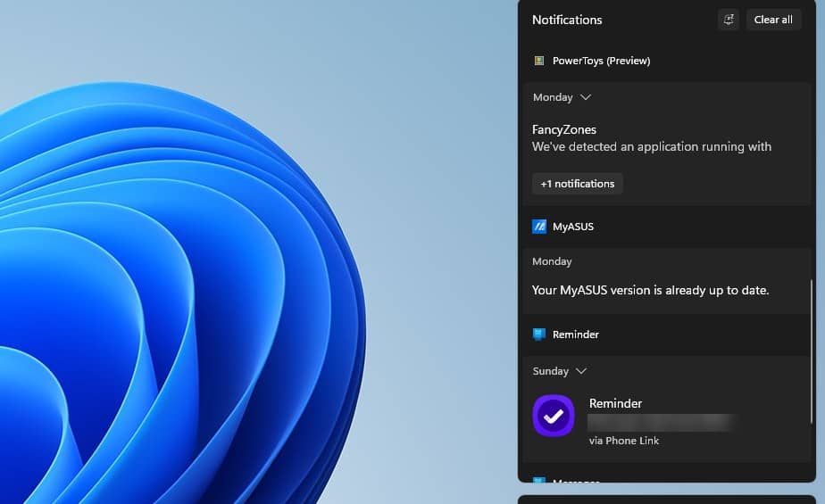
Task: Click the via Phone Link text
Action: click(x=624, y=441)
